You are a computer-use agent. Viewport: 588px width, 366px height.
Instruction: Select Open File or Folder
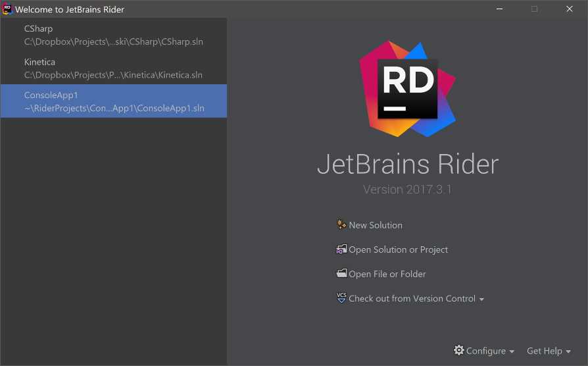click(x=387, y=274)
